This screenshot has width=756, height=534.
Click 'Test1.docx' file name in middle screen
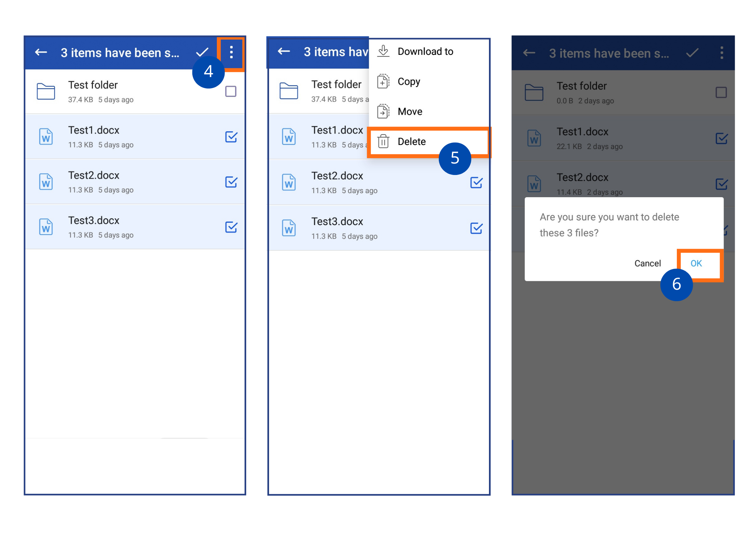coord(337,130)
